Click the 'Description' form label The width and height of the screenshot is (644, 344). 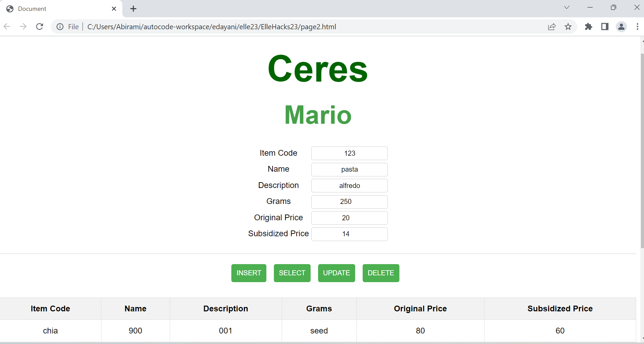pyautogui.click(x=278, y=185)
